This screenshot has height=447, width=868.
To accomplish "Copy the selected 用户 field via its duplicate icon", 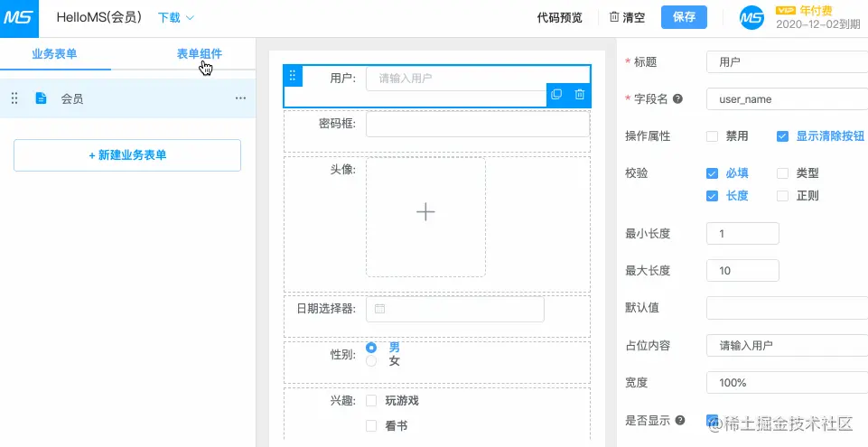I will click(556, 95).
